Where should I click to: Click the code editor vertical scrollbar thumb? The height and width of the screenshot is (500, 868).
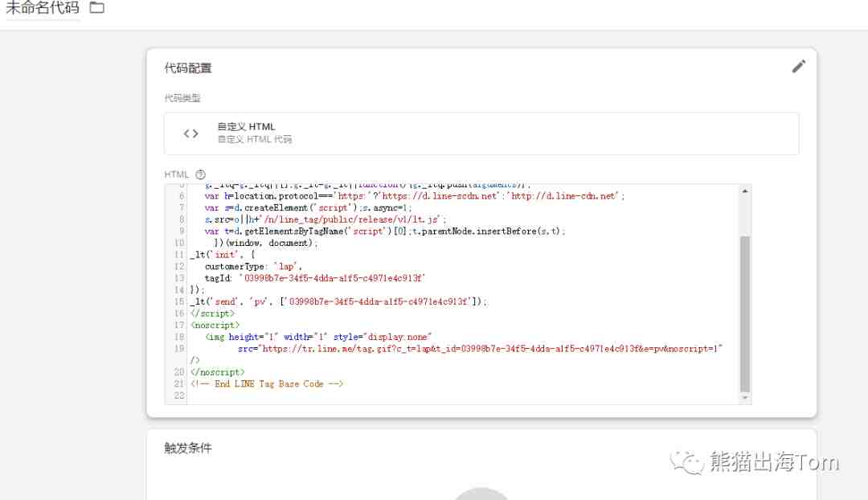point(745,314)
